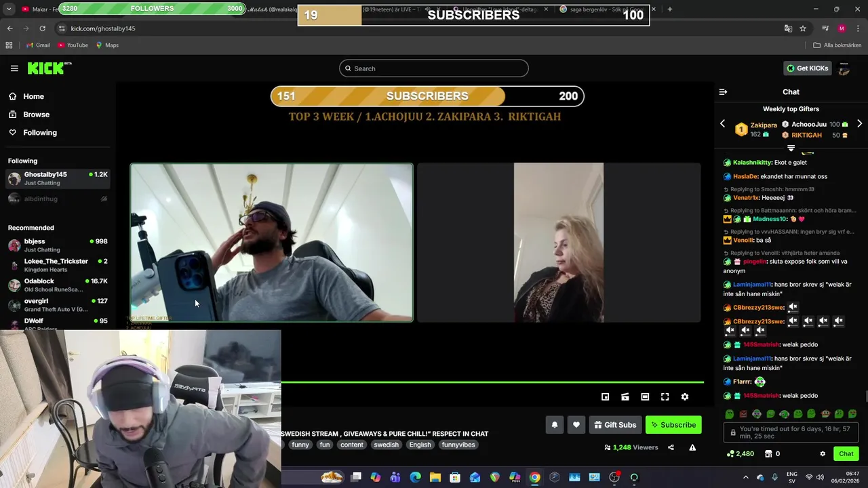Click the Kick search field
The image size is (868, 488).
pos(434,68)
